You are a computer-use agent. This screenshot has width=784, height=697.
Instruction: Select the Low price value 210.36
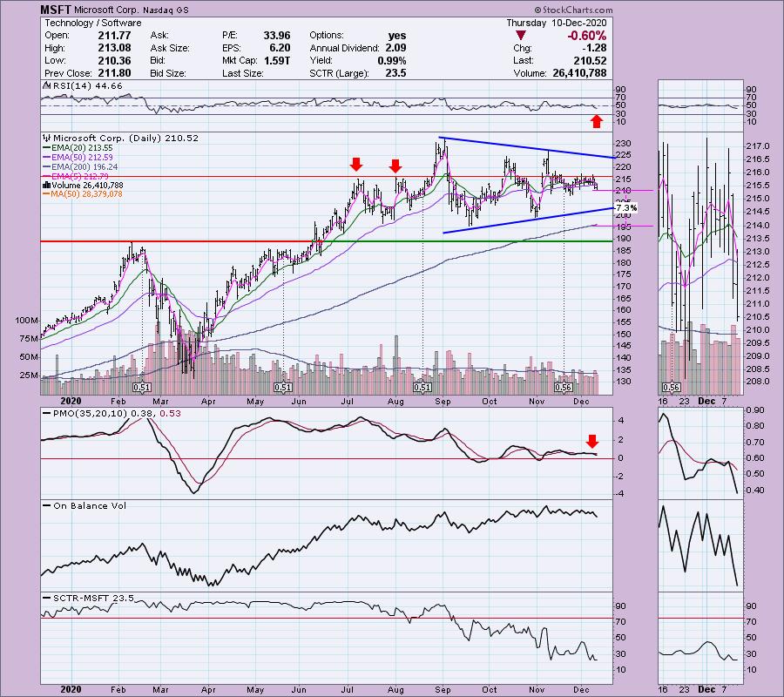pyautogui.click(x=114, y=60)
